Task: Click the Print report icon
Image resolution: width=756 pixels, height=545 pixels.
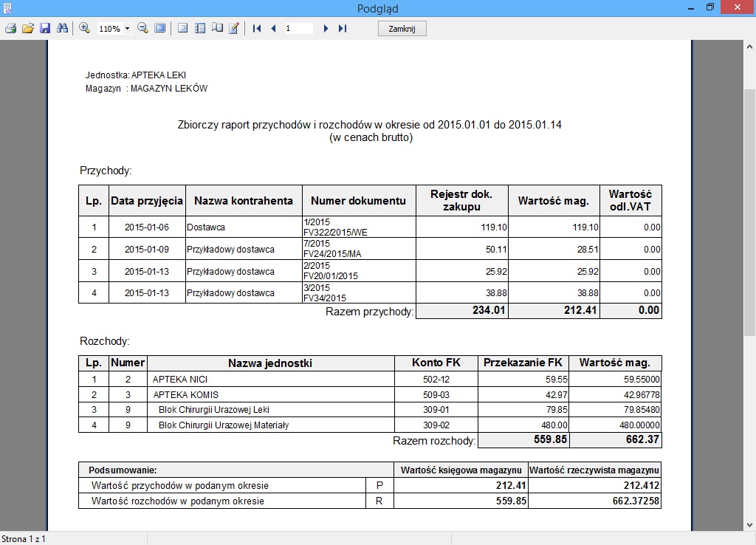Action: coord(10,29)
